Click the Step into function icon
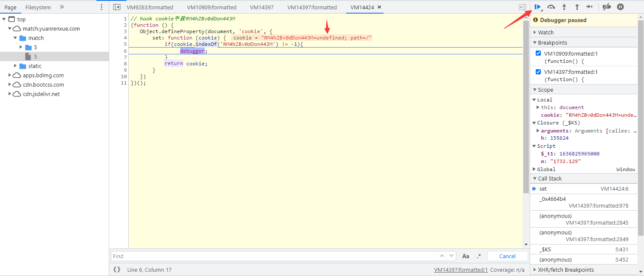This screenshot has height=276, width=644. (x=564, y=7)
